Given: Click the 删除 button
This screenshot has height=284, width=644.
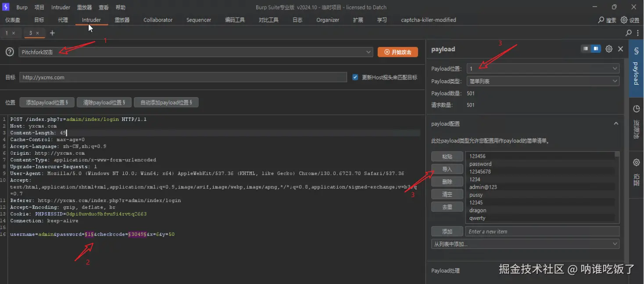Looking at the screenshot, I should [447, 181].
